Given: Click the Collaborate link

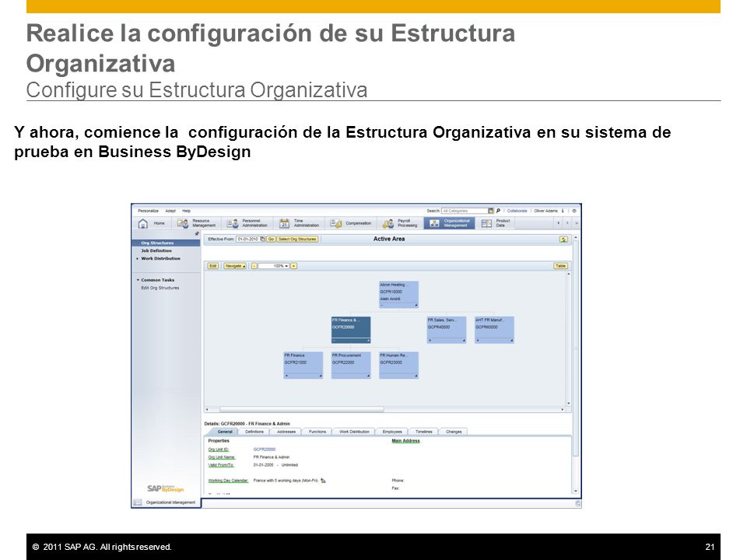Looking at the screenshot, I should coord(517,211).
